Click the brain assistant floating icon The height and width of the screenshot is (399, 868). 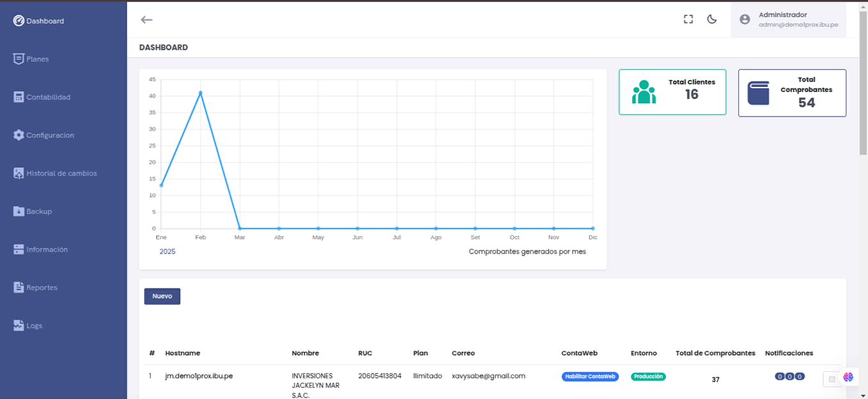pos(848,377)
